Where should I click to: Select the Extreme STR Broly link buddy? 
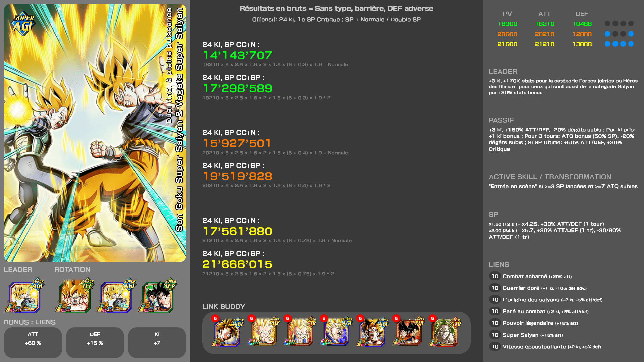445,331
